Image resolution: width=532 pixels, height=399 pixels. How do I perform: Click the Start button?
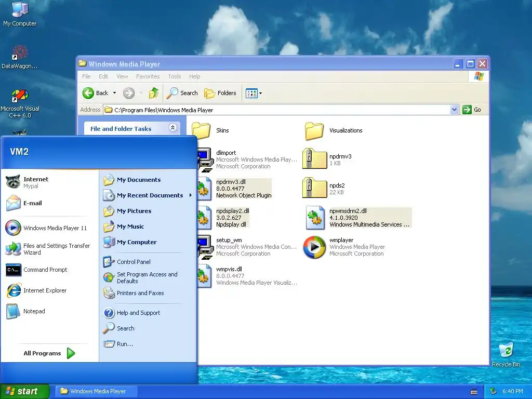[24, 391]
